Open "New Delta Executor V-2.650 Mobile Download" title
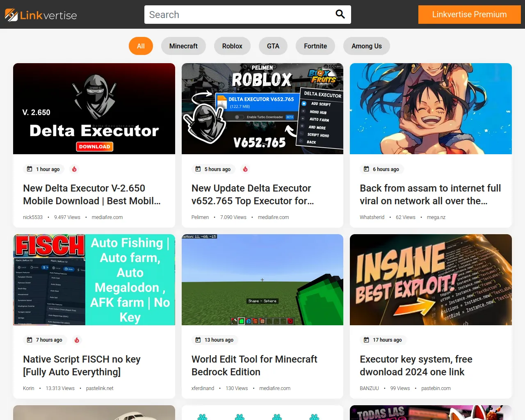The image size is (525, 420). coord(92,194)
